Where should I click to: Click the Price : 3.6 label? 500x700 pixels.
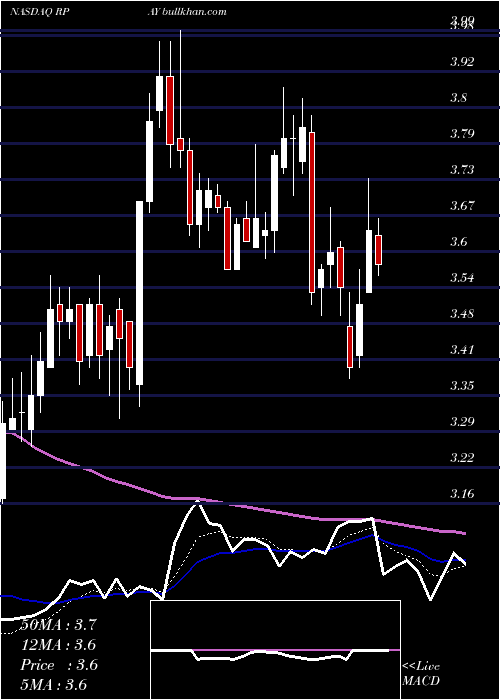[59, 665]
